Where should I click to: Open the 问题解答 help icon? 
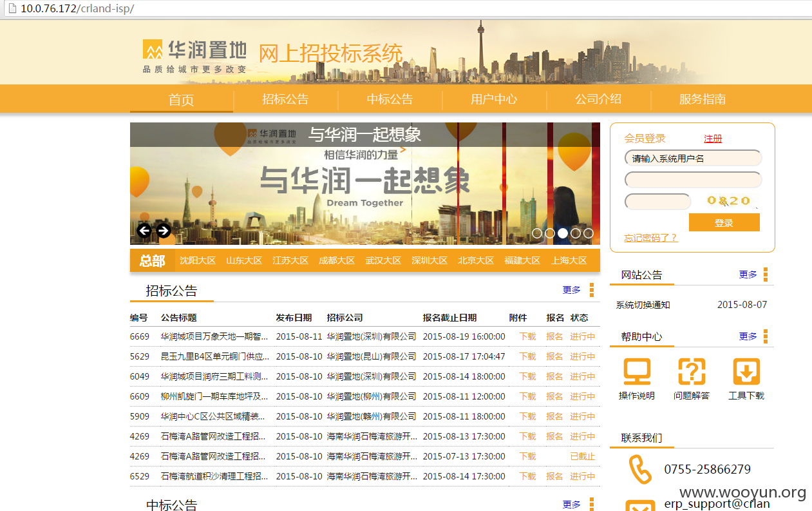(692, 372)
